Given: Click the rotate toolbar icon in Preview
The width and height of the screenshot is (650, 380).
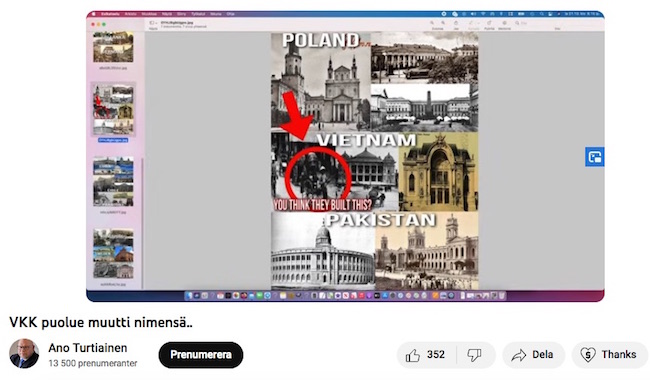Looking at the screenshot, I should (489, 23).
